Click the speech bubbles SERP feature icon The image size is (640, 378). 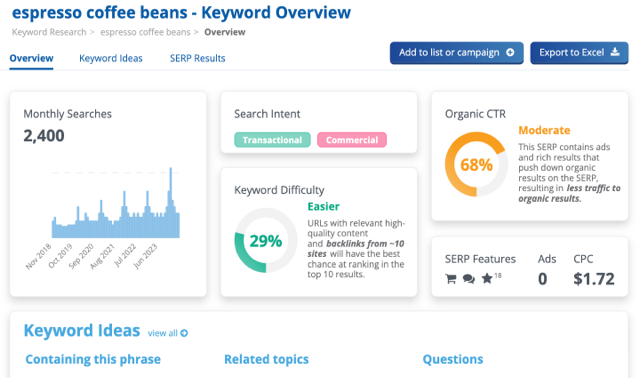tap(469, 279)
